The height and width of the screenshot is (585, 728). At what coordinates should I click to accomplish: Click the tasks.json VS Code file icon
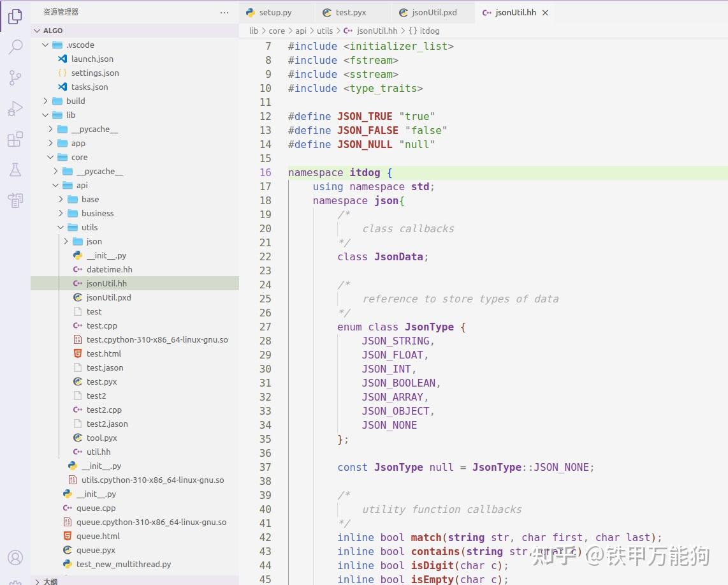click(x=62, y=87)
